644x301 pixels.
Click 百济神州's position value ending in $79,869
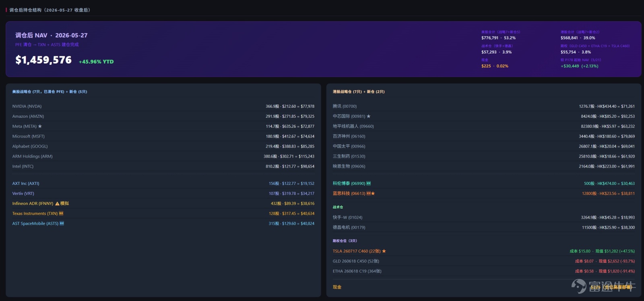click(607, 136)
